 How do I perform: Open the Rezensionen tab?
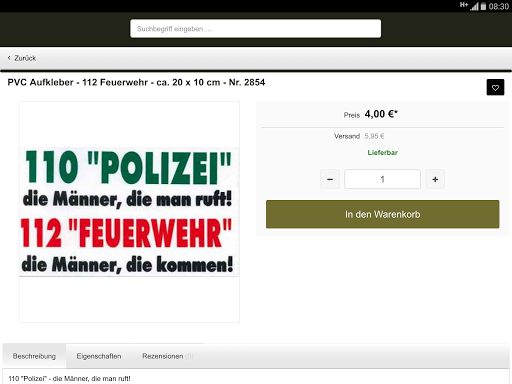(168, 356)
